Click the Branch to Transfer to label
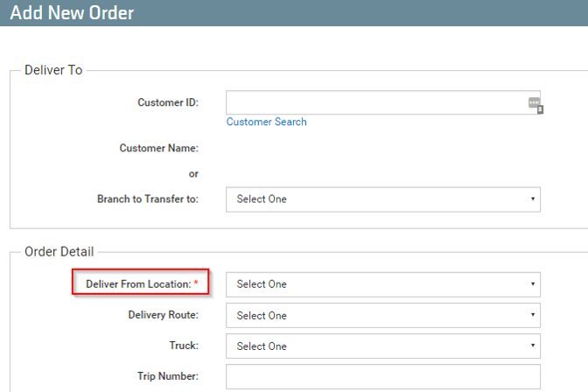 [x=148, y=199]
